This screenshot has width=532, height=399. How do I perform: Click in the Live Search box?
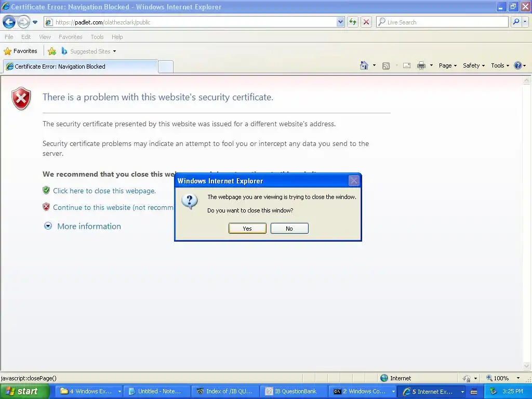pyautogui.click(x=443, y=22)
